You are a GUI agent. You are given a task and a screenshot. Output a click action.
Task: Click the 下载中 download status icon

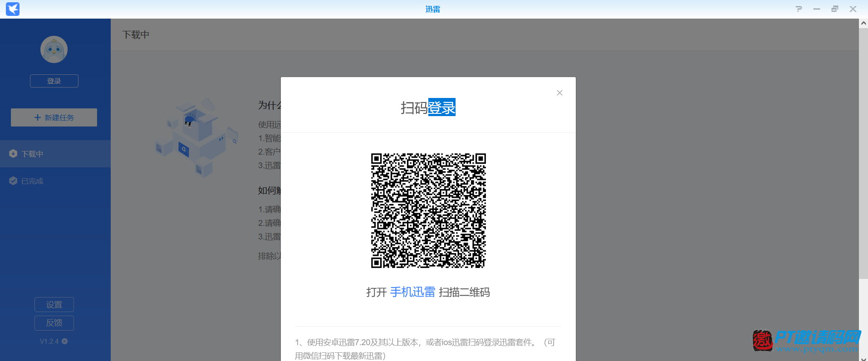coord(13,154)
